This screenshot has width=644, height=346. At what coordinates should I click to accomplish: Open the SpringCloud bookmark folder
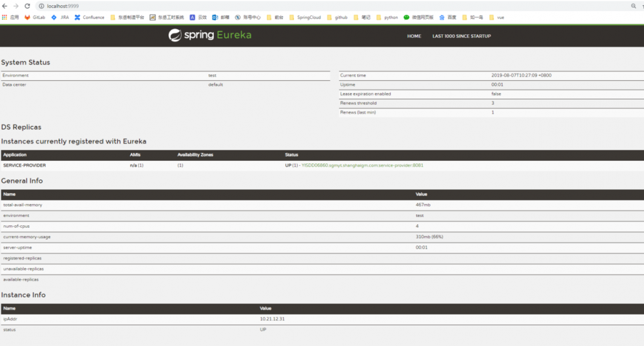click(x=305, y=17)
